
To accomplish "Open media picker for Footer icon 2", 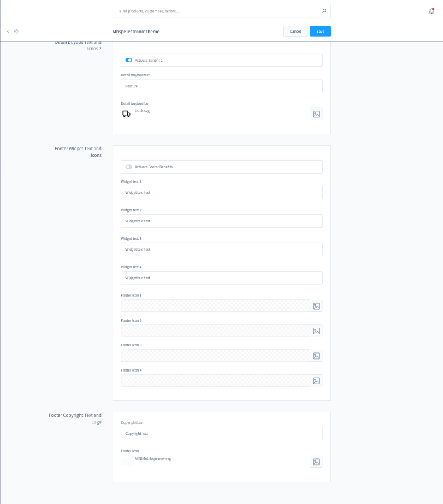I will coord(316,331).
